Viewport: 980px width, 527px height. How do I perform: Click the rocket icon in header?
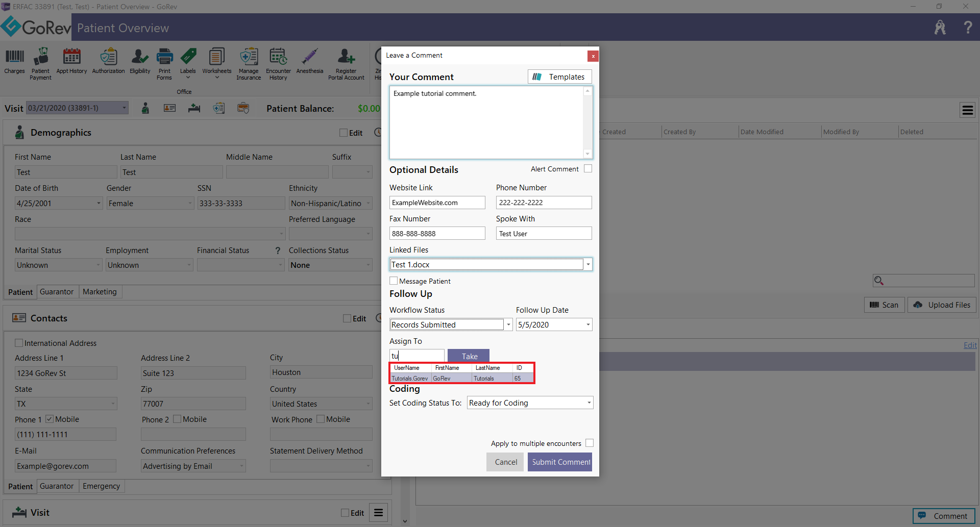click(940, 27)
